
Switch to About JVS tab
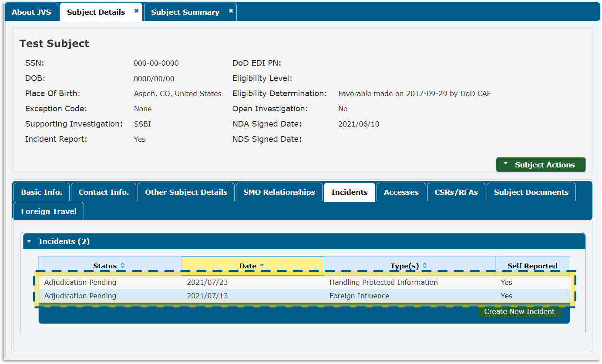click(x=31, y=12)
